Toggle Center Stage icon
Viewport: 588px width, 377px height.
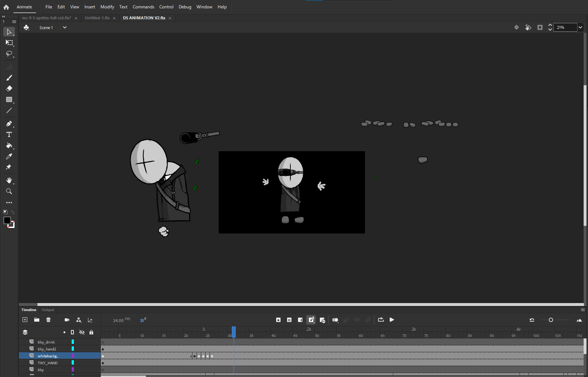(516, 27)
